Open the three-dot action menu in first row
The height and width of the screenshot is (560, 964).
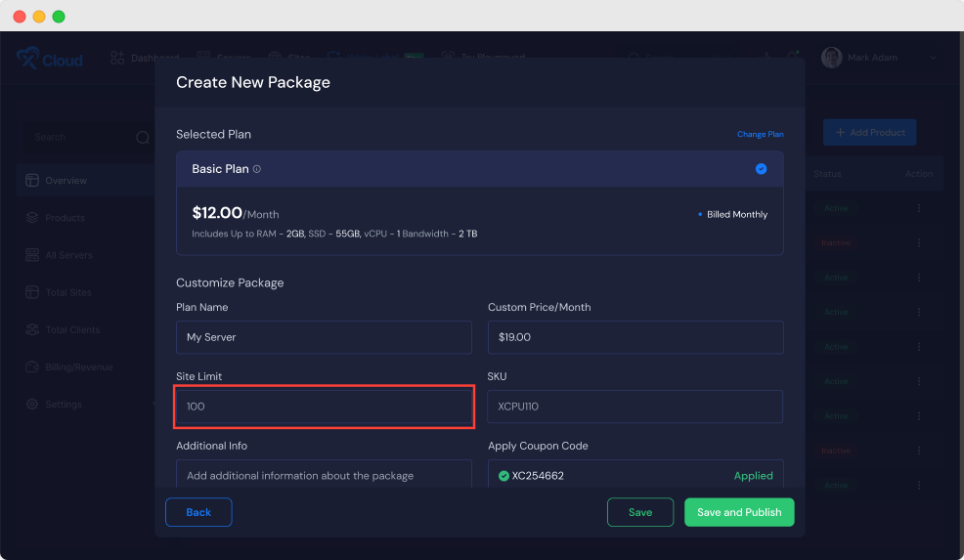tap(918, 209)
